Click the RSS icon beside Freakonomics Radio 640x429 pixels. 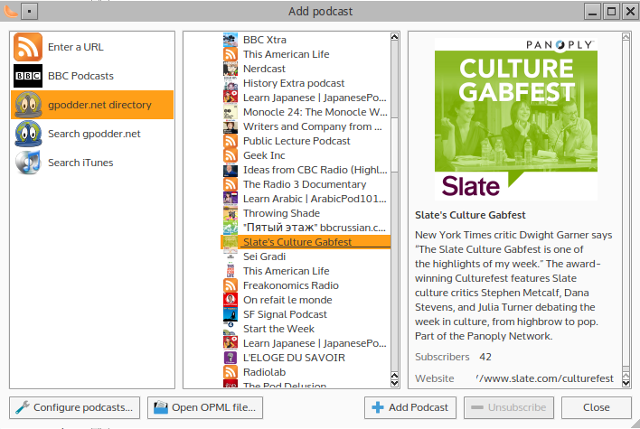point(230,286)
